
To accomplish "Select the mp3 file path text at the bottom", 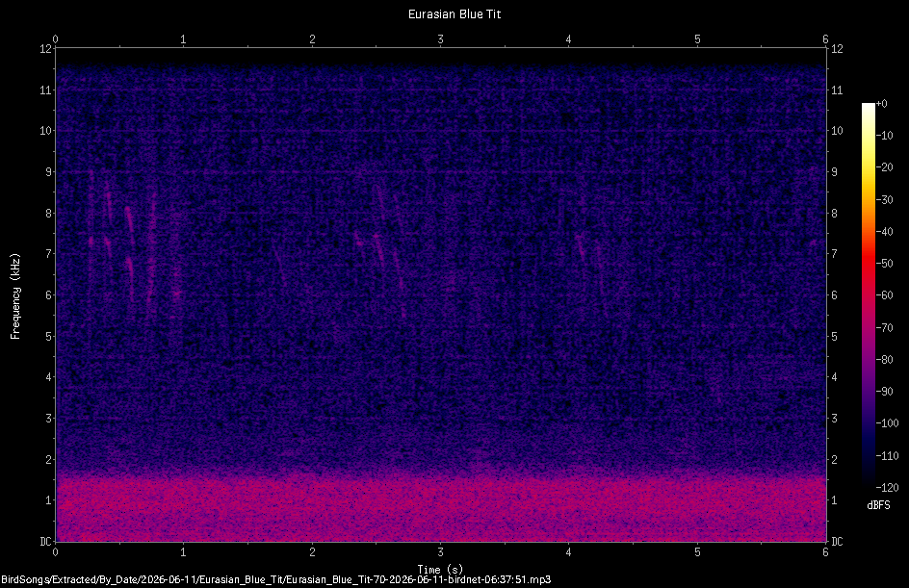I will pos(276,579).
